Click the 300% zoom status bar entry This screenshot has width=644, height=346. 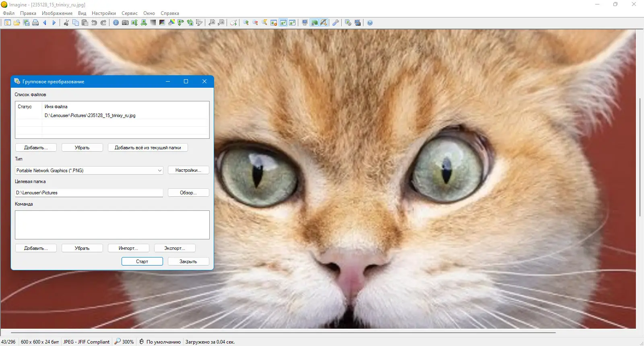tap(124, 342)
